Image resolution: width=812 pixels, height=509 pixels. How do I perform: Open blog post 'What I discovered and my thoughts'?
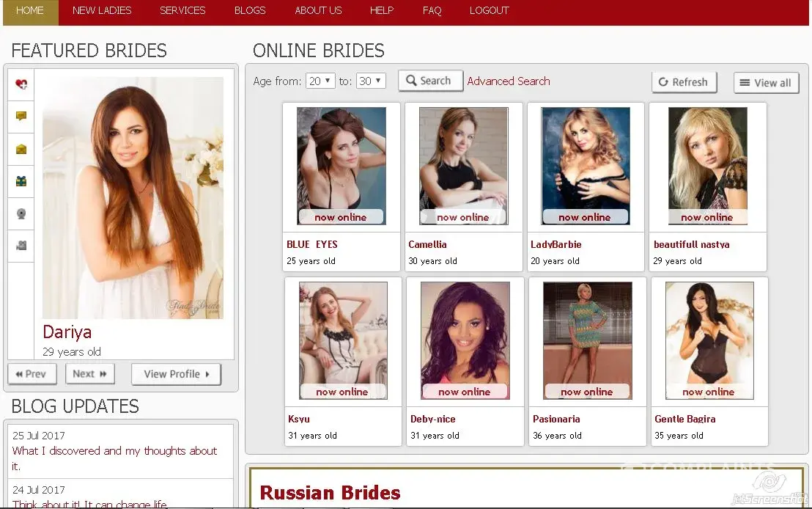point(114,458)
